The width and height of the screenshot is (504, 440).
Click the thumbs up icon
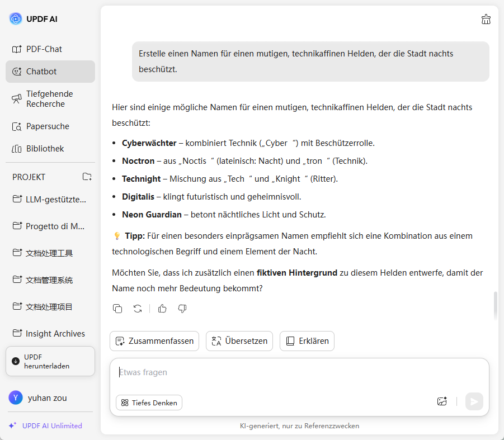pyautogui.click(x=162, y=309)
